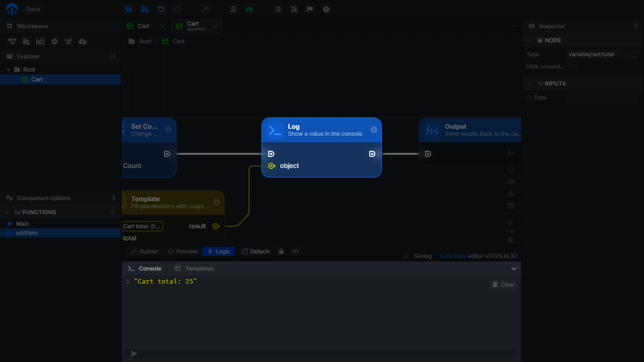Switch to the Builder view tab

144,251
